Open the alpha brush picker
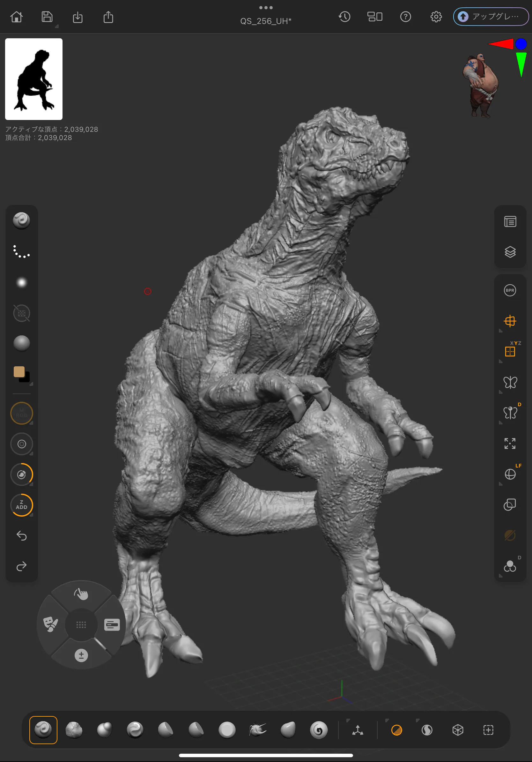The width and height of the screenshot is (532, 762). tap(22, 282)
